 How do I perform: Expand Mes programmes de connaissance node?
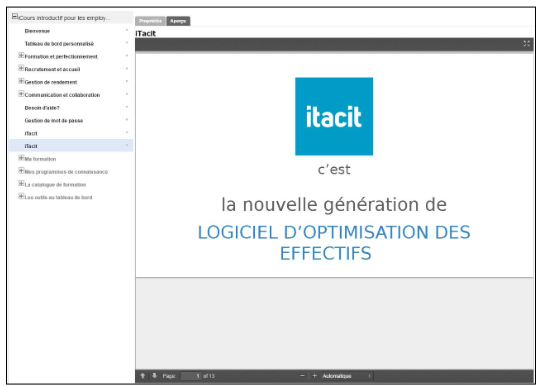[x=21, y=170]
